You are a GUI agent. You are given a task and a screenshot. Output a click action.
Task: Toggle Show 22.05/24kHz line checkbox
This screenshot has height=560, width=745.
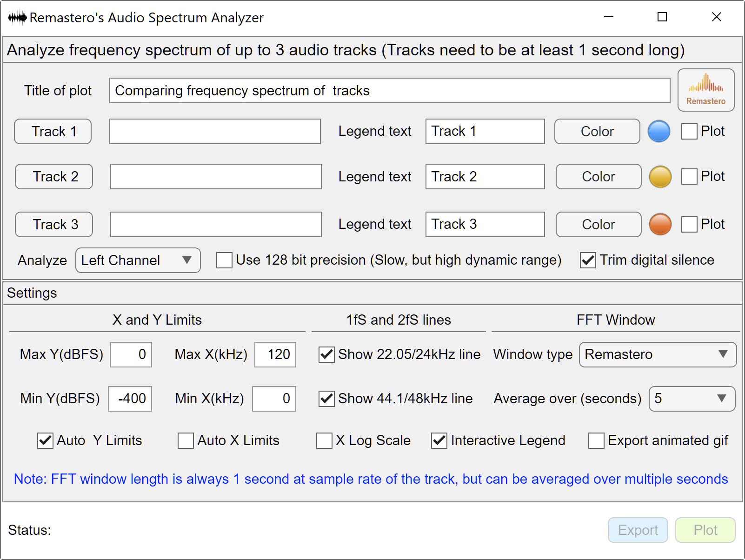[326, 354]
